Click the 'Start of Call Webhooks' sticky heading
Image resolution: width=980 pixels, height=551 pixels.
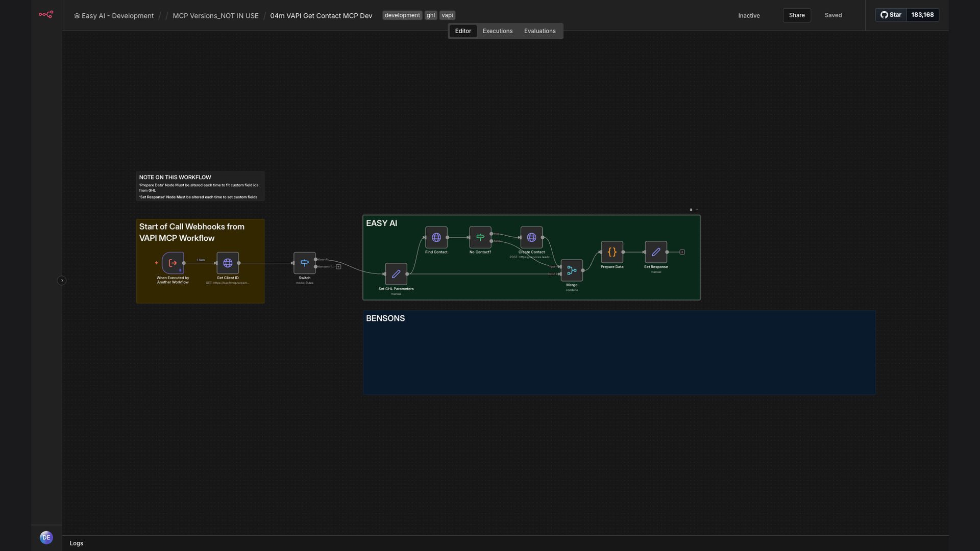pos(192,232)
